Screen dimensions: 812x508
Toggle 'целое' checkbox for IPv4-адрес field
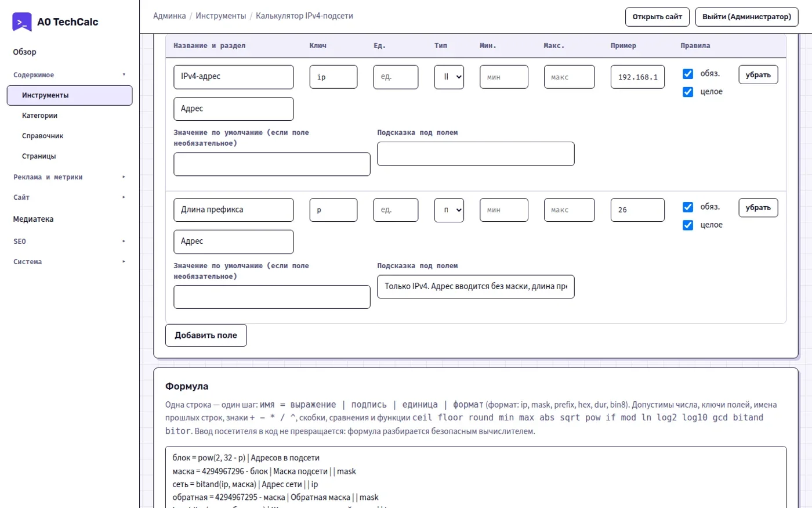(688, 92)
